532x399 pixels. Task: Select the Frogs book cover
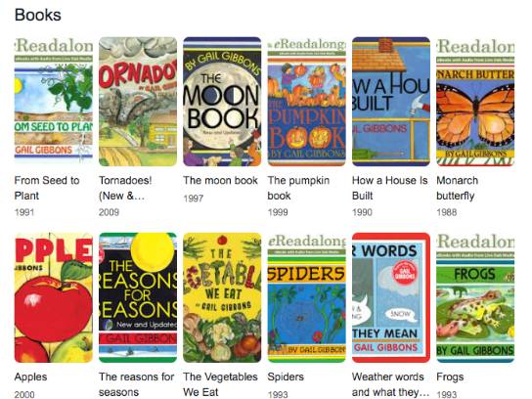click(x=475, y=297)
